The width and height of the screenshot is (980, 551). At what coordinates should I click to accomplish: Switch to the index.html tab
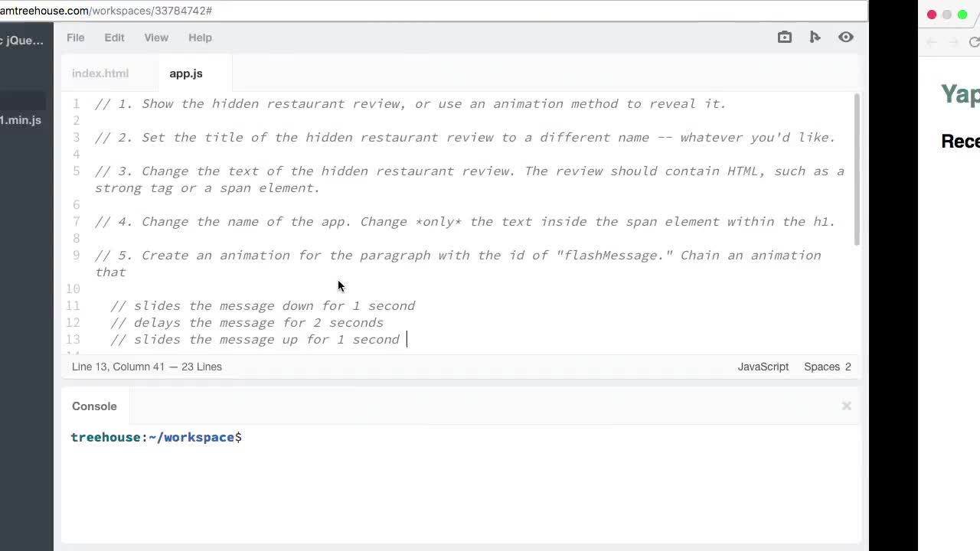pos(100,73)
